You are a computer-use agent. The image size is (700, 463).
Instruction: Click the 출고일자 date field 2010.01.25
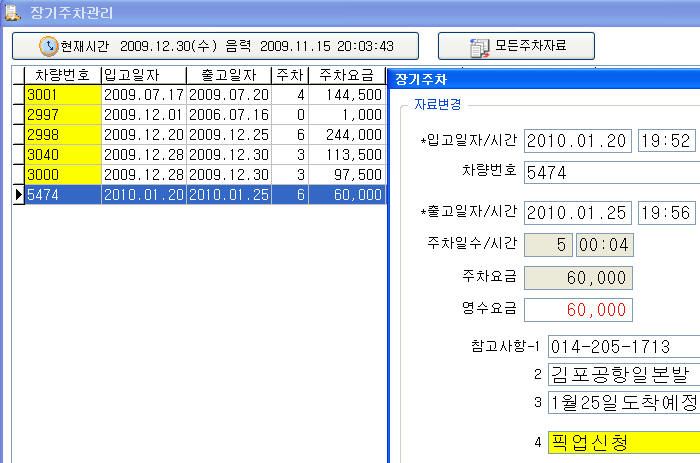click(578, 213)
